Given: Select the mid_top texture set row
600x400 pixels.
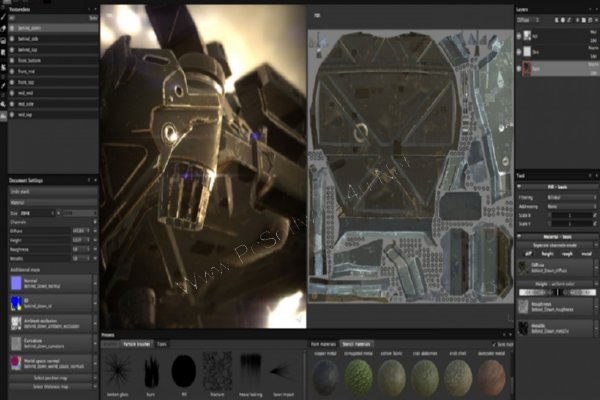Looking at the screenshot, I should pyautogui.click(x=53, y=114).
